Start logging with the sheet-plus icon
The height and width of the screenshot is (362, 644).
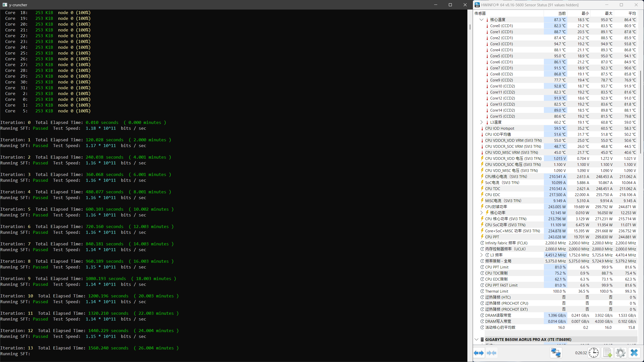pos(607,353)
